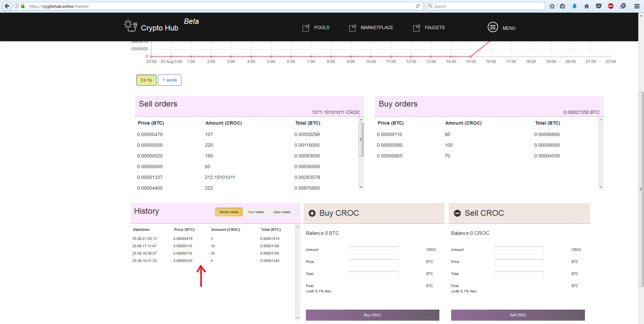Click the Sell CROC Amount field
The image size is (644, 324).
point(519,250)
